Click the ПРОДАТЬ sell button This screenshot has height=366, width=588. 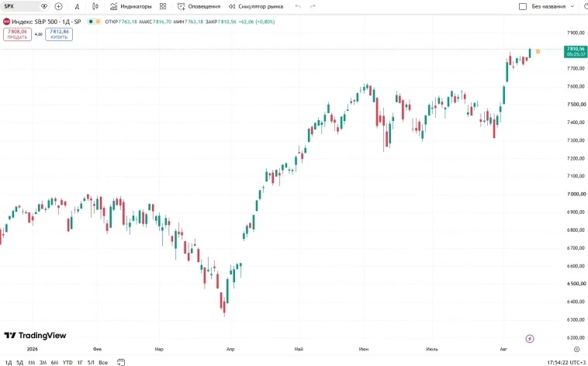point(17,34)
